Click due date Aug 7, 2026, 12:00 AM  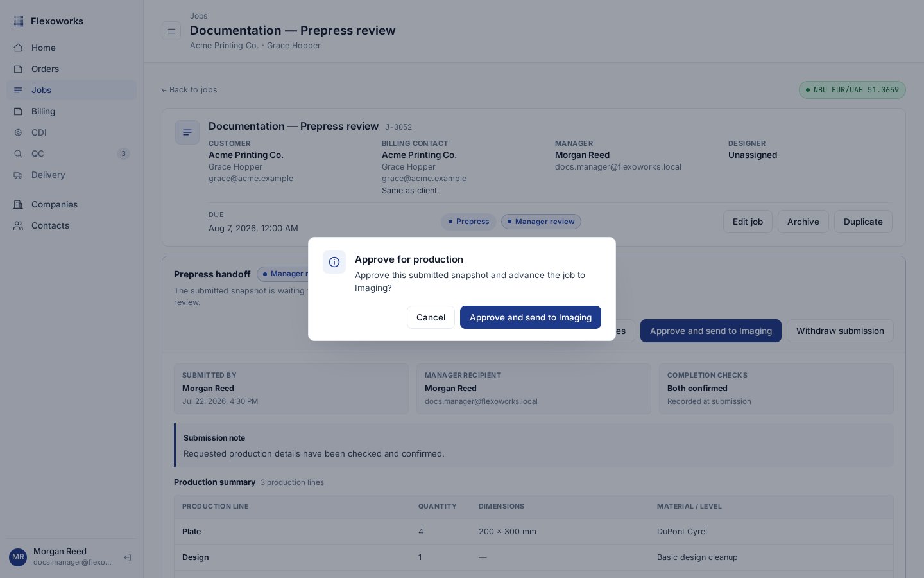253,228
